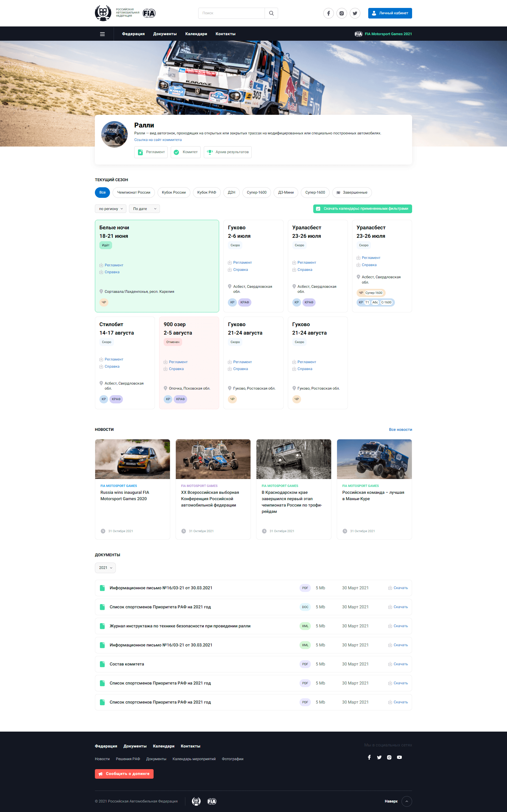Screen dimensions: 507x812
Task: Download Состав комитета document
Action: tap(398, 664)
